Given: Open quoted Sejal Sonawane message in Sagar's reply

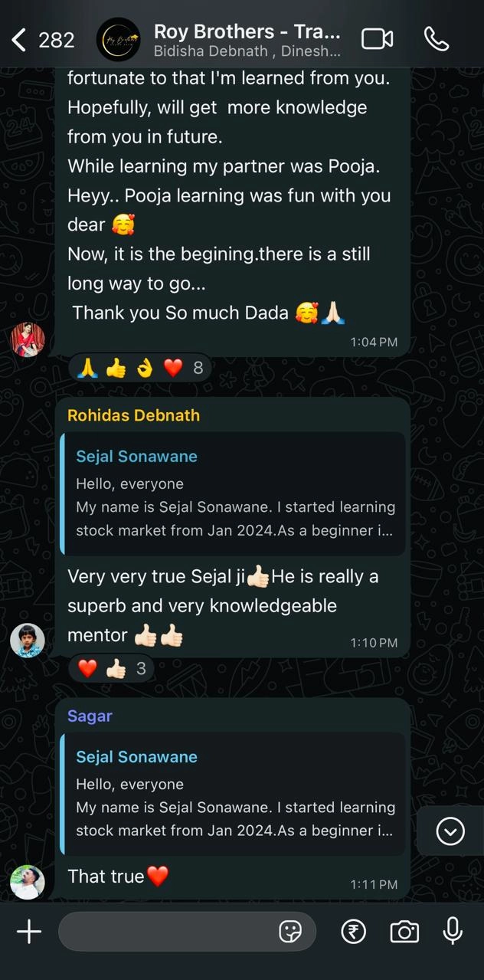Looking at the screenshot, I should [233, 795].
